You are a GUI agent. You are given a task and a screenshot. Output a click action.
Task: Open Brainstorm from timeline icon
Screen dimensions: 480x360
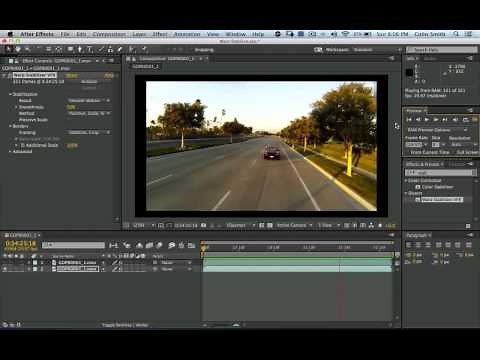171,245
